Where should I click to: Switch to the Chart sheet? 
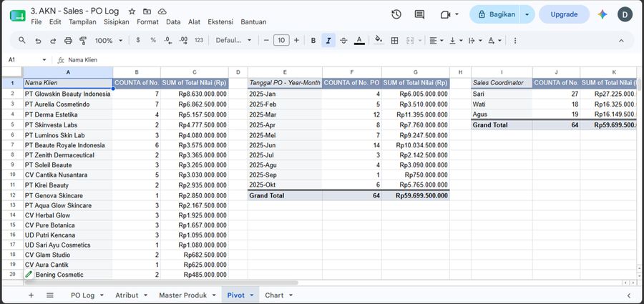(x=274, y=295)
